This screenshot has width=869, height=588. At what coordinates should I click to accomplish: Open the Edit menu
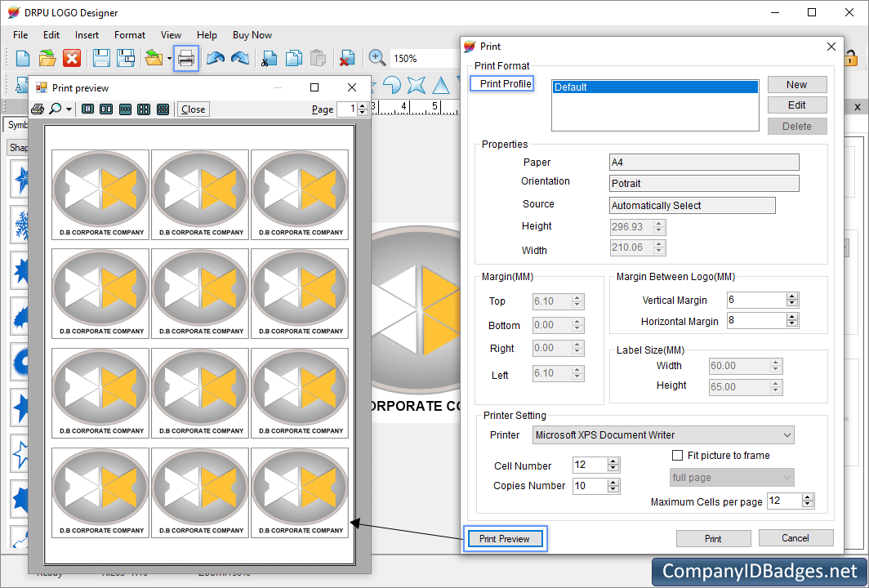click(x=51, y=35)
